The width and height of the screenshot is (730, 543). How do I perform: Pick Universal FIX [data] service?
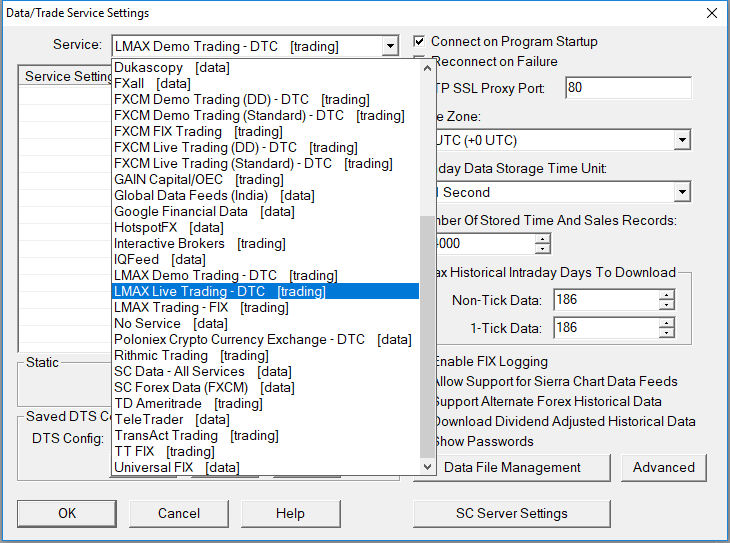point(265,467)
